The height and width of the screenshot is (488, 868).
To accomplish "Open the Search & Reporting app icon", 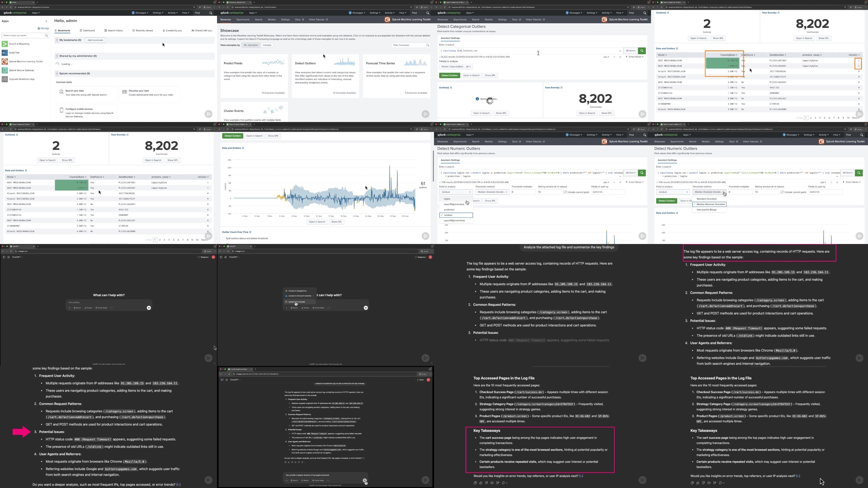I will coord(5,44).
